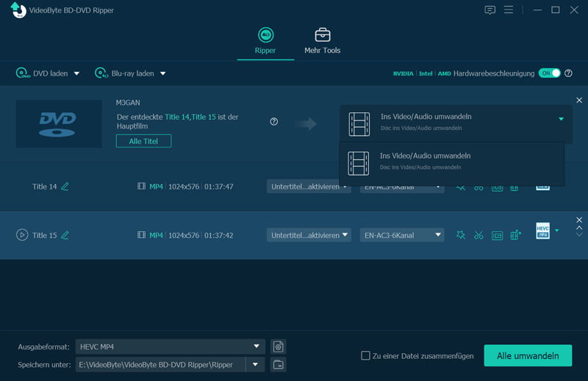Switch to the Ripper tab
This screenshot has width=588, height=381.
click(265, 41)
